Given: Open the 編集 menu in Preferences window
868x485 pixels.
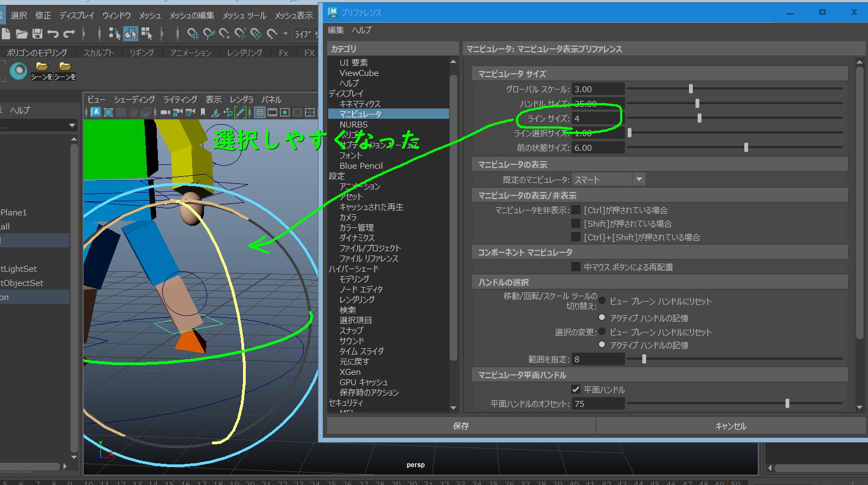Looking at the screenshot, I should pyautogui.click(x=336, y=30).
